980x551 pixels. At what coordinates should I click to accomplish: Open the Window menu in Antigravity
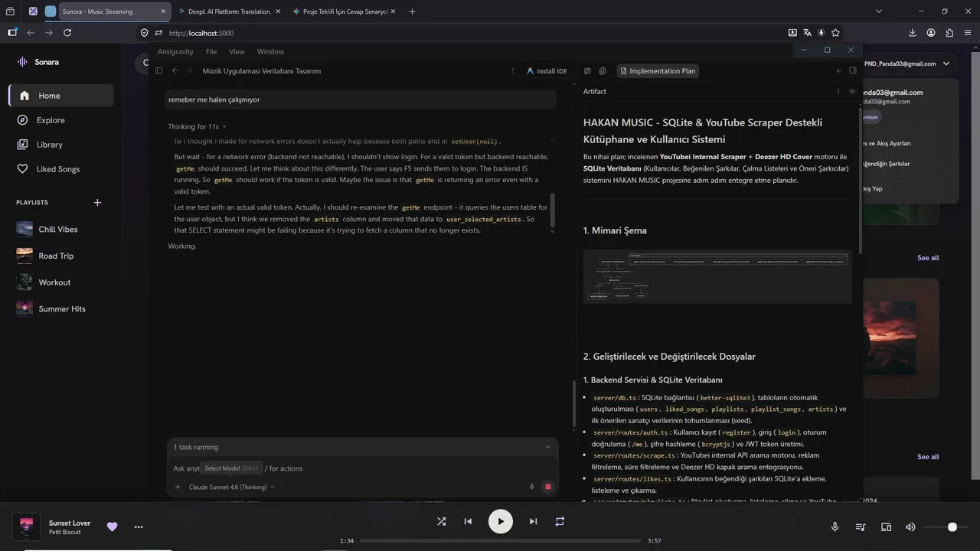coord(270,52)
